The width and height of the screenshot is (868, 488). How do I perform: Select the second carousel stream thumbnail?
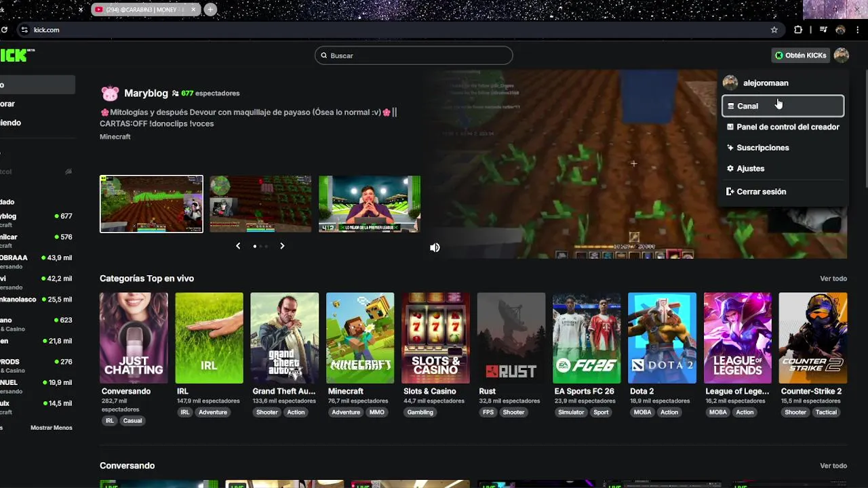260,204
